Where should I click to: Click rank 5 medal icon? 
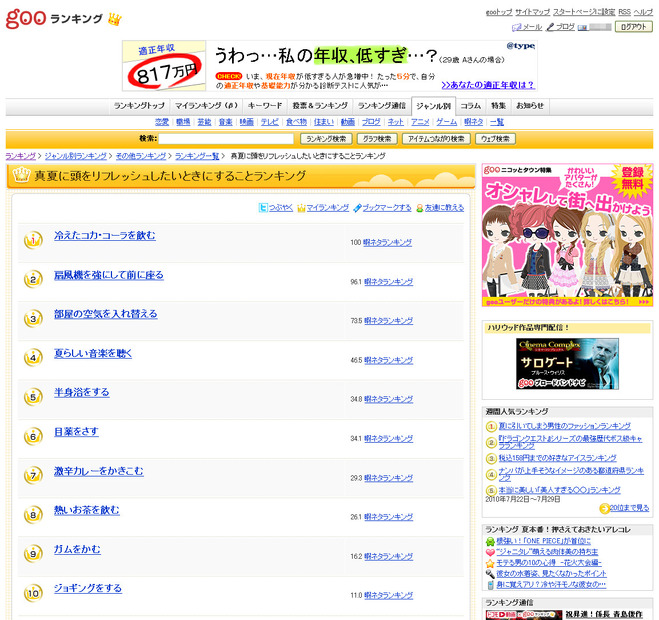(33, 397)
